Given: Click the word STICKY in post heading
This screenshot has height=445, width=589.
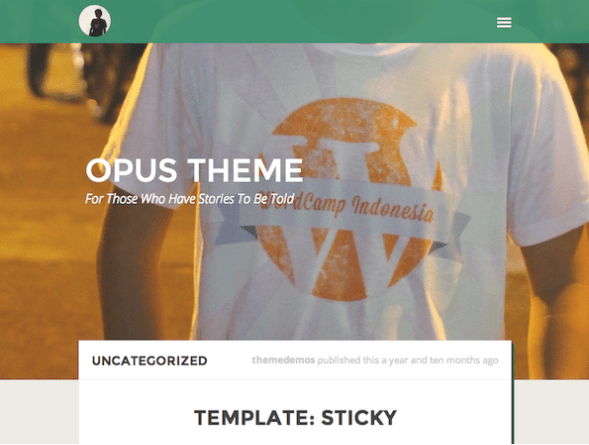Looking at the screenshot, I should coord(359,418).
